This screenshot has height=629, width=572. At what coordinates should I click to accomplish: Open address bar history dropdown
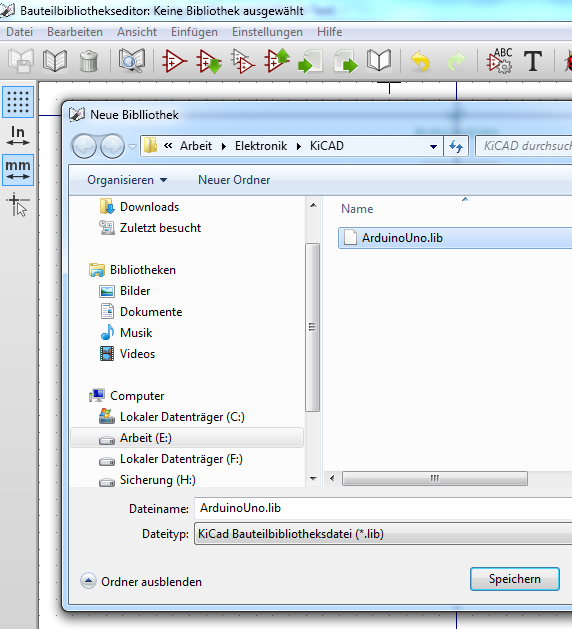coord(433,146)
